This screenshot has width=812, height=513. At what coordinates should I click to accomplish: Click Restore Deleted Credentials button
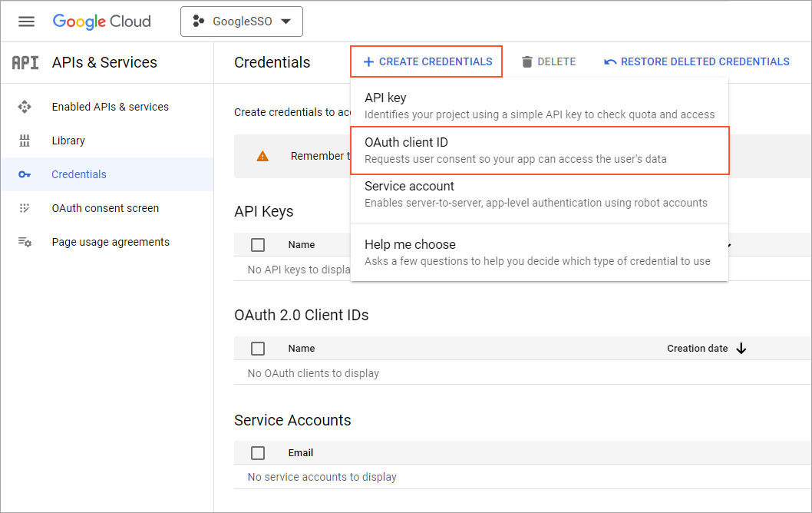coord(696,61)
